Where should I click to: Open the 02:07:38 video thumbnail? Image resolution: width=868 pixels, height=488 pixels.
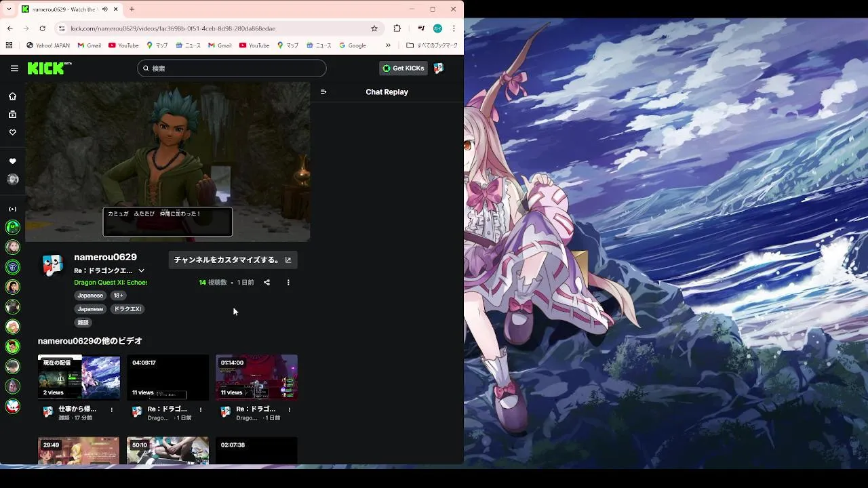[256, 451]
